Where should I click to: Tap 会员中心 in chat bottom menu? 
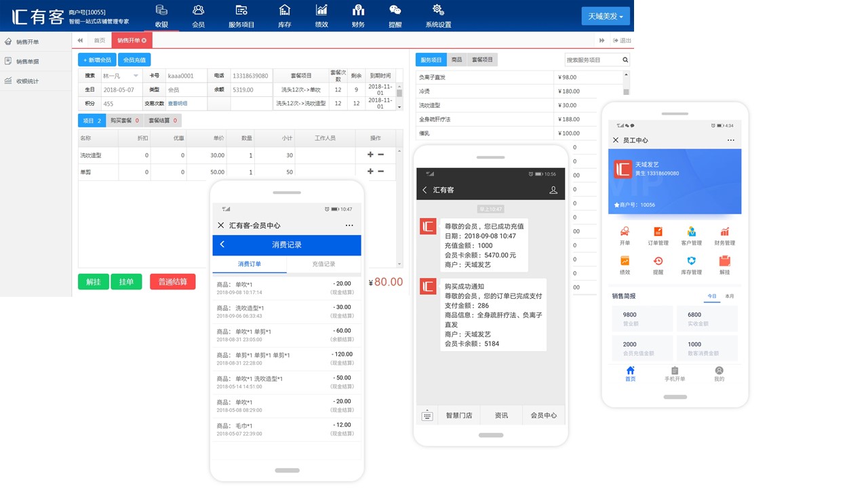pos(544,415)
